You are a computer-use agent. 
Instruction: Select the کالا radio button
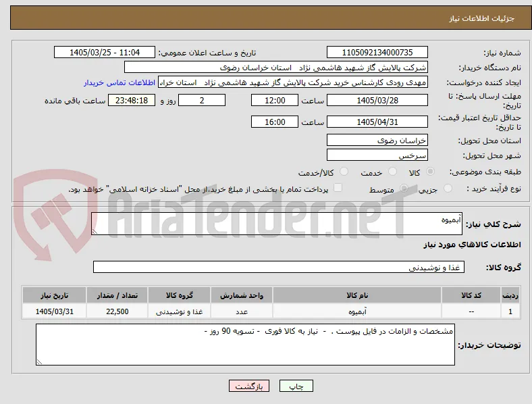click(x=430, y=172)
